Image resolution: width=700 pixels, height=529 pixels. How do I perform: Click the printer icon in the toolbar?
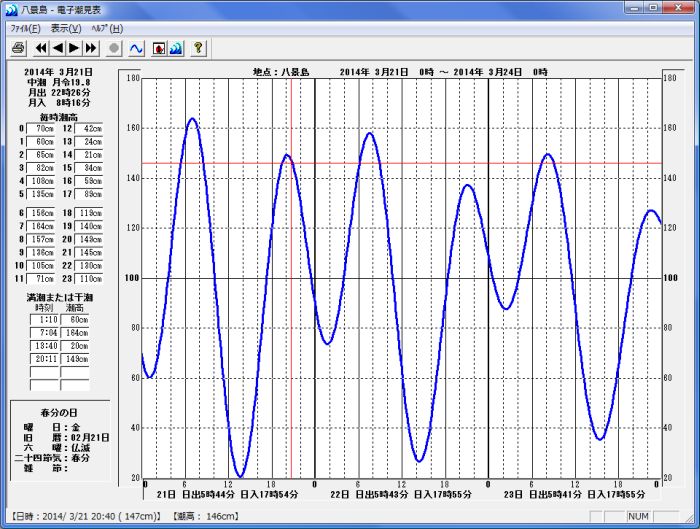point(18,47)
